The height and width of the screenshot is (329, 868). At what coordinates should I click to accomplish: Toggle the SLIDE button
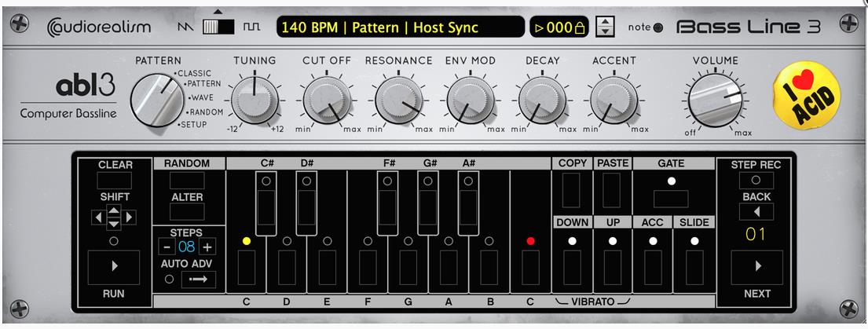(694, 267)
